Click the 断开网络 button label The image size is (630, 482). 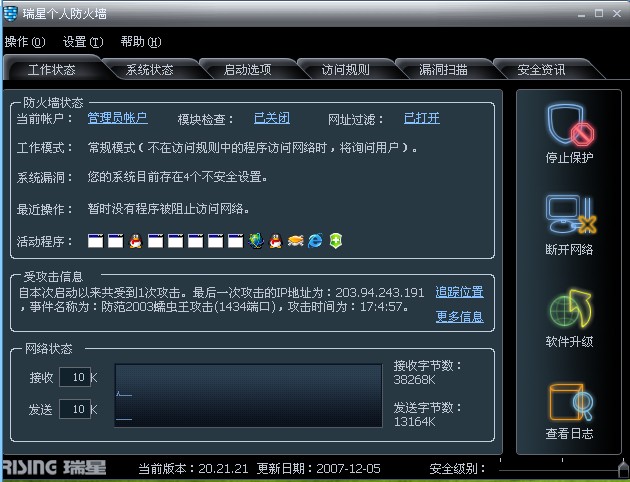click(x=570, y=249)
